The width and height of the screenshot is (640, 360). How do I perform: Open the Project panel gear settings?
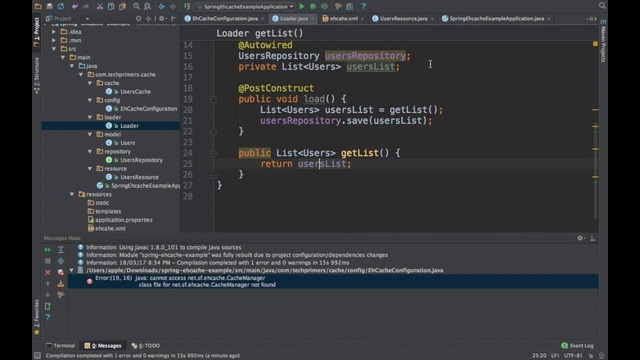coord(162,18)
